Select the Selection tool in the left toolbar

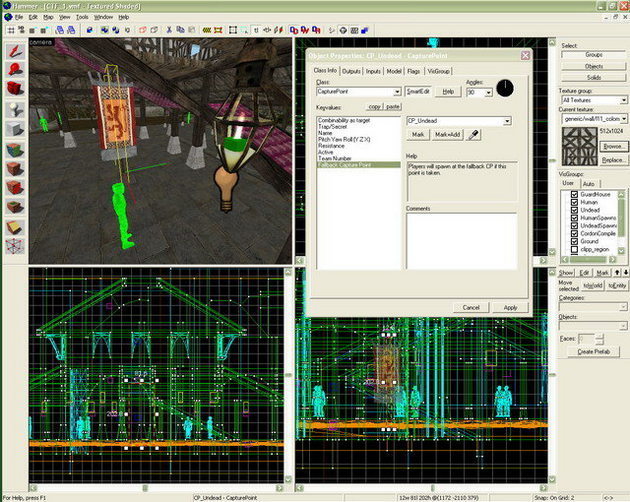pyautogui.click(x=15, y=49)
